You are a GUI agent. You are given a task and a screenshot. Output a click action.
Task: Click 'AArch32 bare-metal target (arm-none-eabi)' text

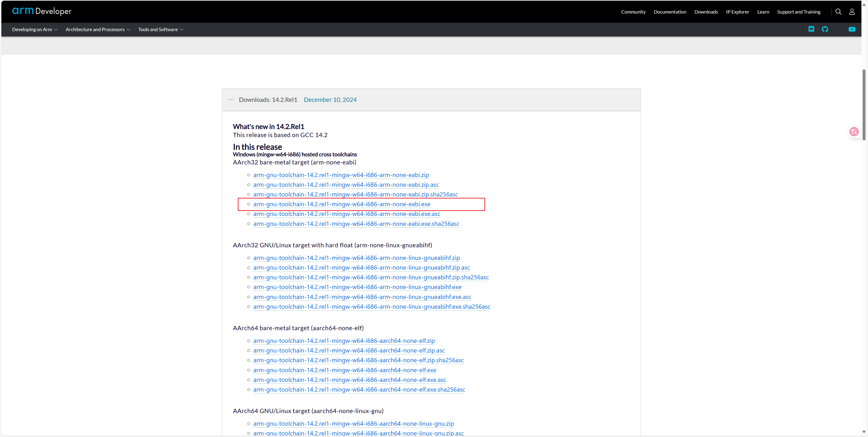295,162
